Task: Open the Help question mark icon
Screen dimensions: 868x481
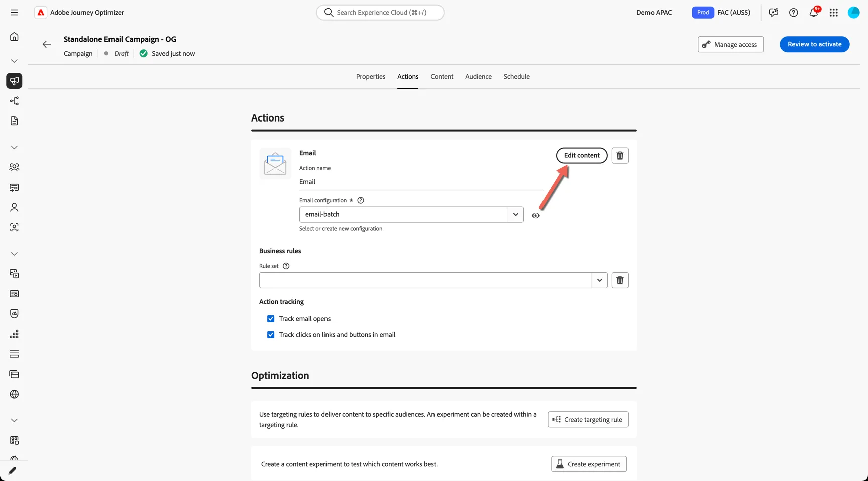Action: (793, 13)
